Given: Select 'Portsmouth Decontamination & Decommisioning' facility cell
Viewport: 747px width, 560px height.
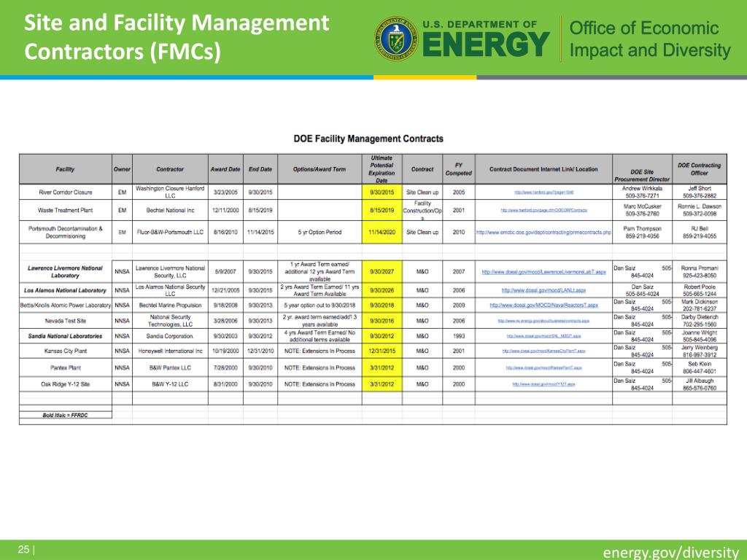Looking at the screenshot, I should click(x=65, y=232).
